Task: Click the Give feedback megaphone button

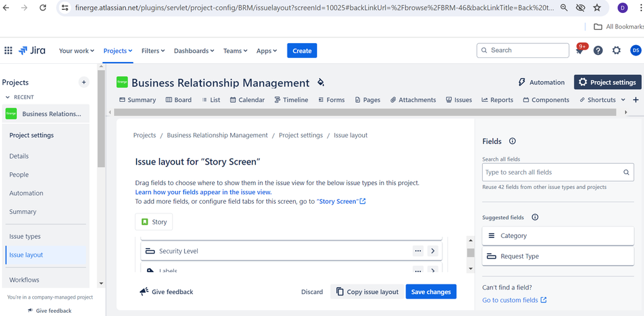Action: tap(166, 291)
